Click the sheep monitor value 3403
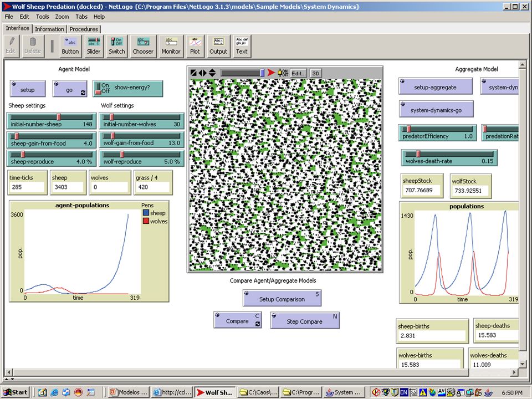532x399 pixels. pyautogui.click(x=68, y=187)
